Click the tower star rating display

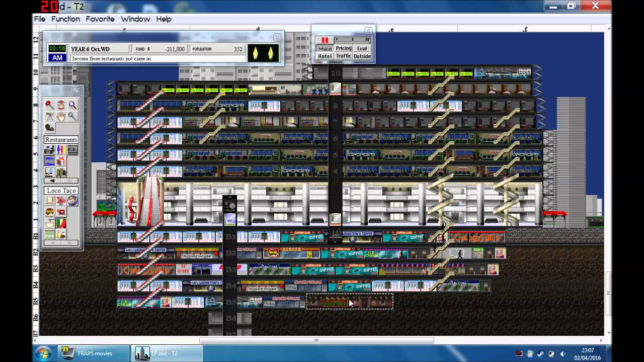(x=264, y=53)
